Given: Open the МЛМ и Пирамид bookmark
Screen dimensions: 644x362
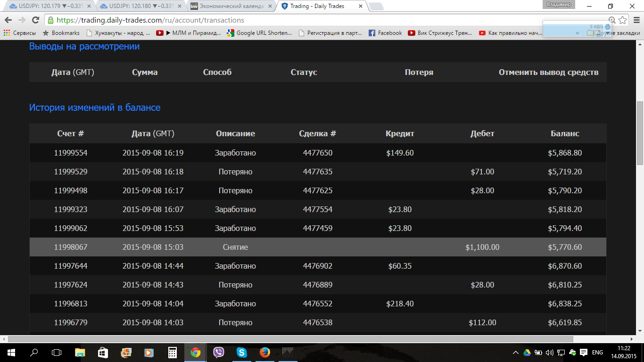Looking at the screenshot, I should [x=189, y=33].
